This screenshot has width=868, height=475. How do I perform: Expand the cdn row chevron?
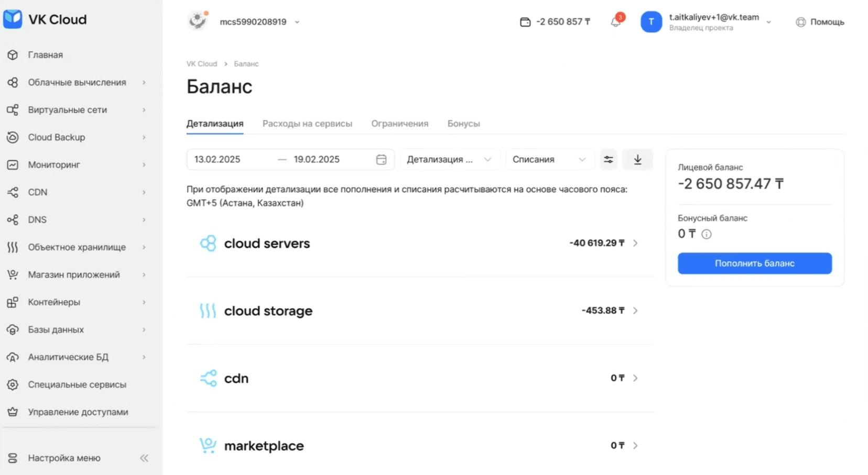click(x=635, y=378)
